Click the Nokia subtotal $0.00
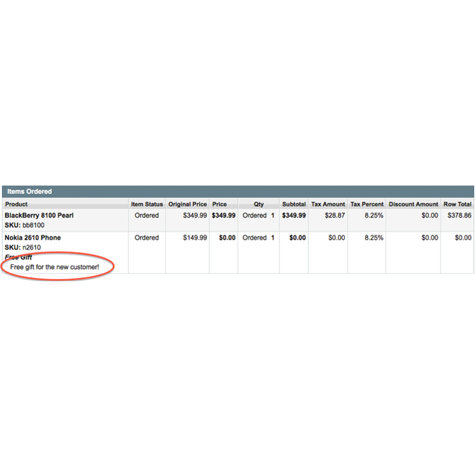Screen dimensions: 476x462 [x=298, y=238]
